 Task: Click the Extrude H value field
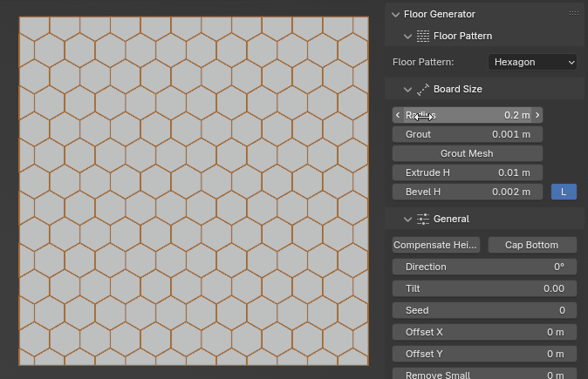468,173
